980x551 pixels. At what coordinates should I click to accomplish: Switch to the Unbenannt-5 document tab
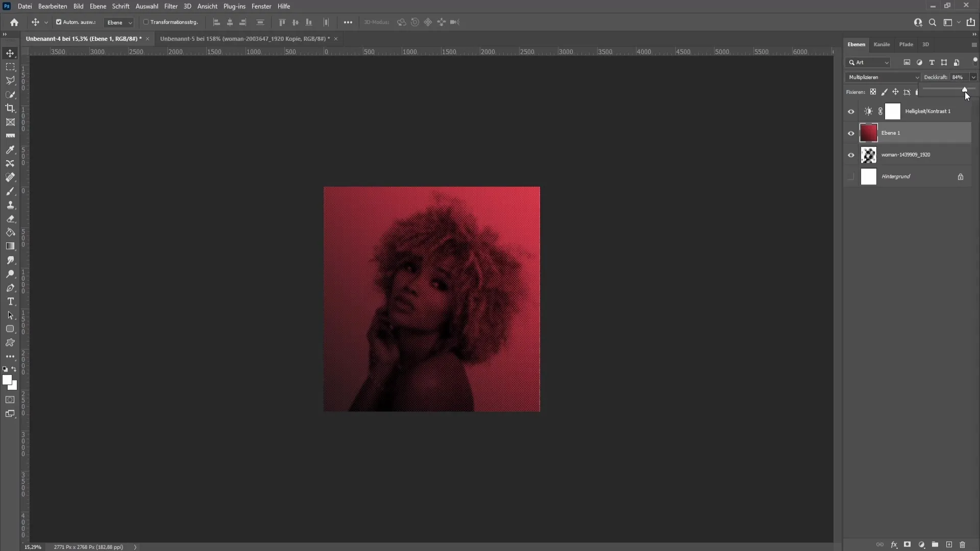coord(245,39)
